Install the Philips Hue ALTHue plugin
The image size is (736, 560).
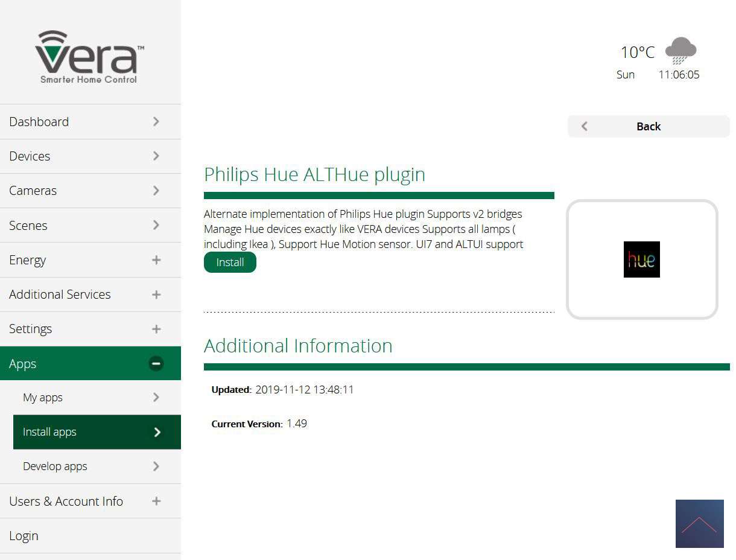click(230, 262)
